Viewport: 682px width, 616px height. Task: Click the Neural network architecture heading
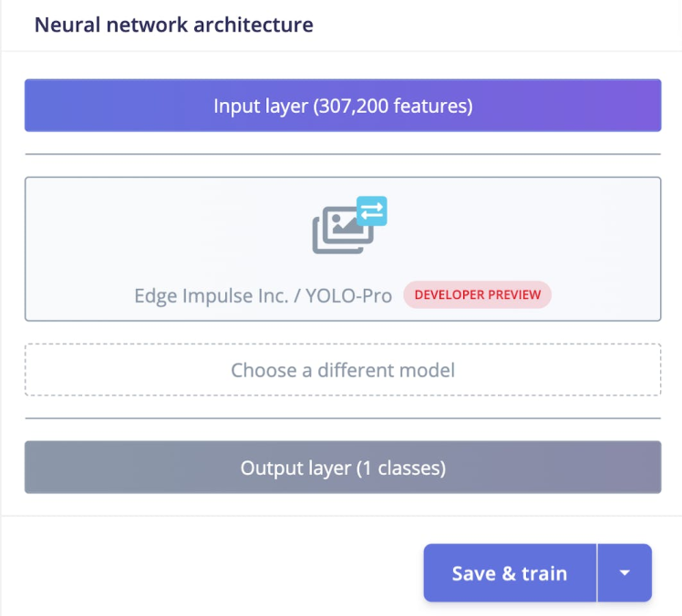point(173,25)
